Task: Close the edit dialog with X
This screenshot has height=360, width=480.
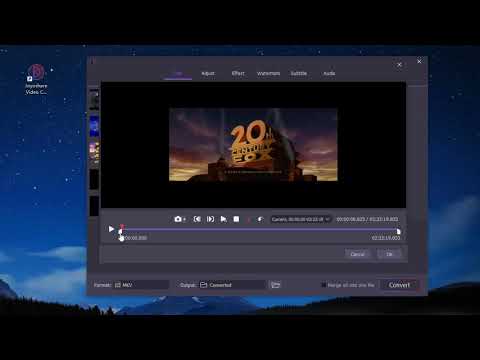Action: (x=399, y=65)
